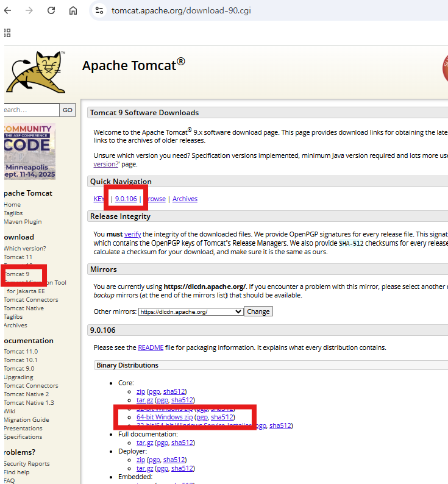This screenshot has height=484, width=448.
Task: Open the Migration Guide link
Action: (27, 420)
